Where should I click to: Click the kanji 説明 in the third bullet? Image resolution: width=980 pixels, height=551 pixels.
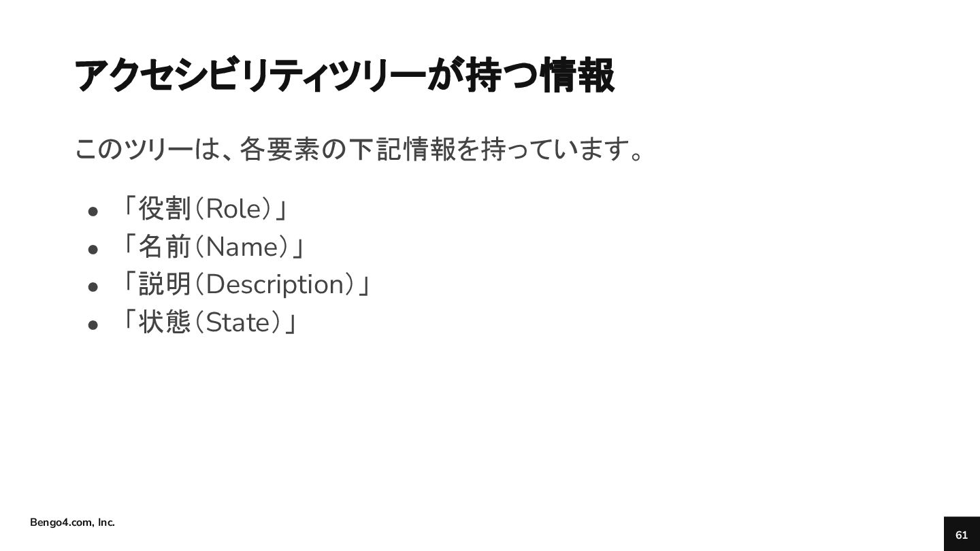pos(165,284)
